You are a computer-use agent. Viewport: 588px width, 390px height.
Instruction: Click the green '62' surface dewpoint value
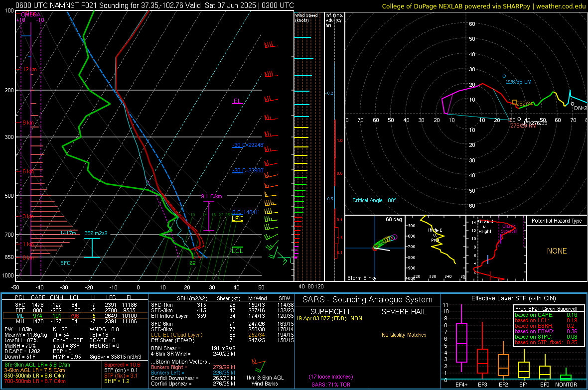coord(192,263)
